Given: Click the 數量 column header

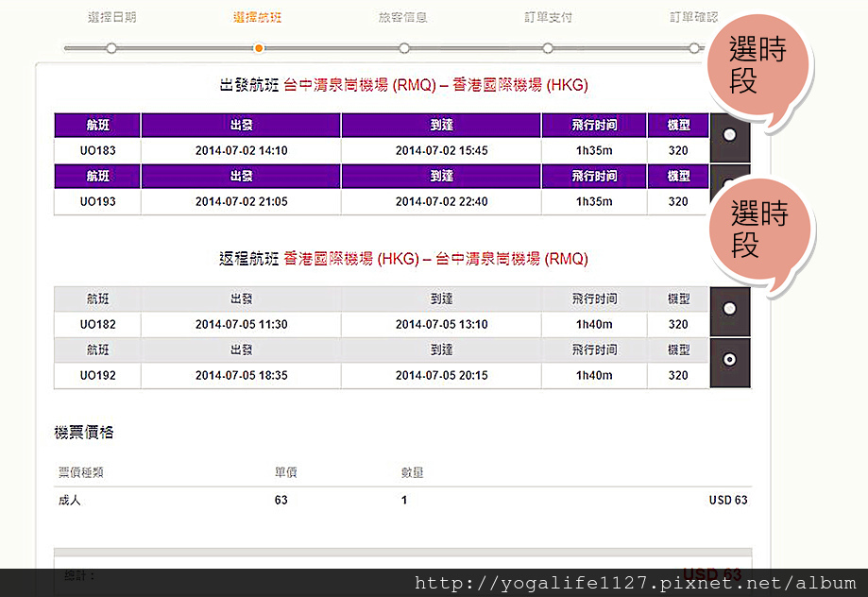Looking at the screenshot, I should (x=413, y=472).
